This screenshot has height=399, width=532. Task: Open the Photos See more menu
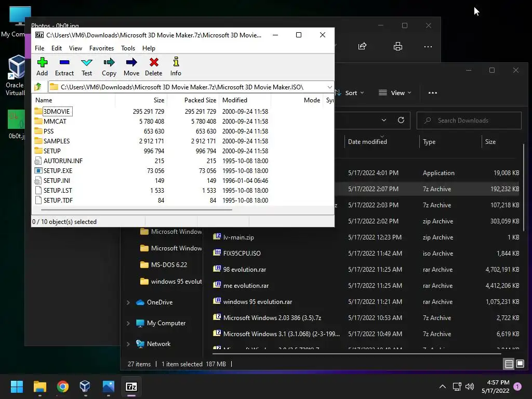[x=428, y=46]
